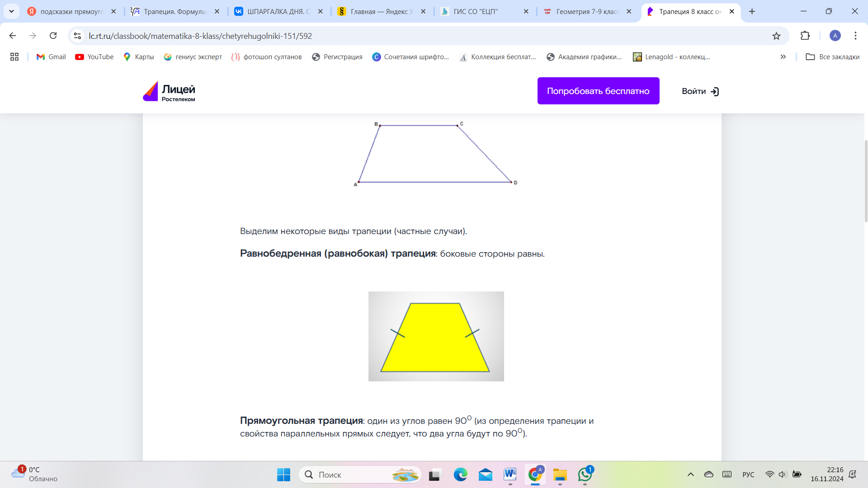Open the YouTube bookmark

pyautogui.click(x=94, y=57)
